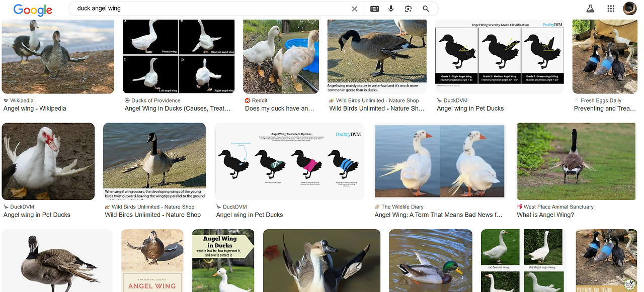Click 'The Wildlife Diary' source label
Viewport: 644px width, 292px height.
click(403, 207)
